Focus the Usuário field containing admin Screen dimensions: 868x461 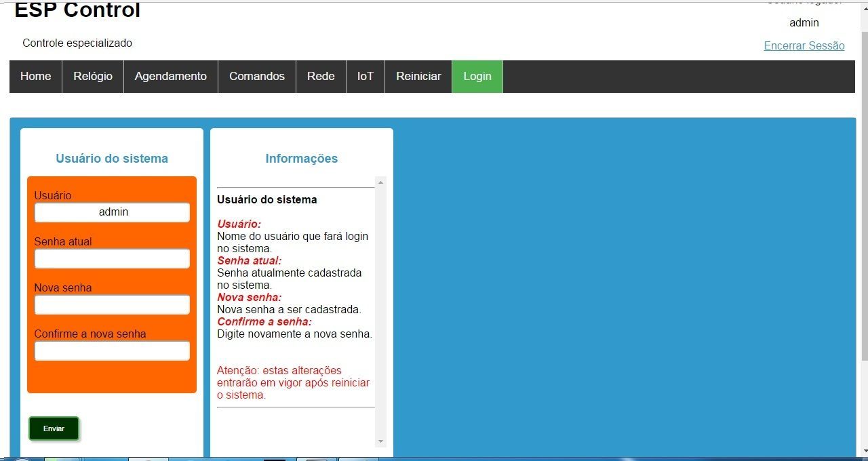pyautogui.click(x=112, y=212)
